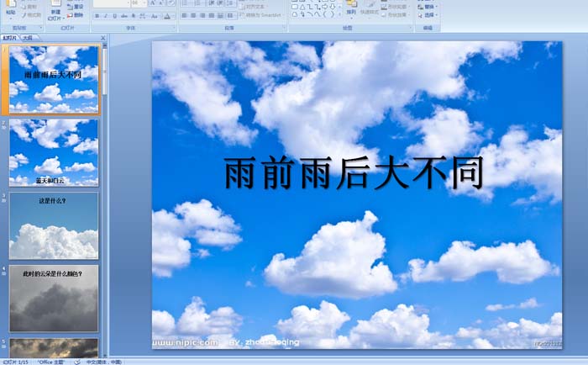The width and height of the screenshot is (588, 365).
Task: Delete the current slide (删除)
Action: point(76,15)
